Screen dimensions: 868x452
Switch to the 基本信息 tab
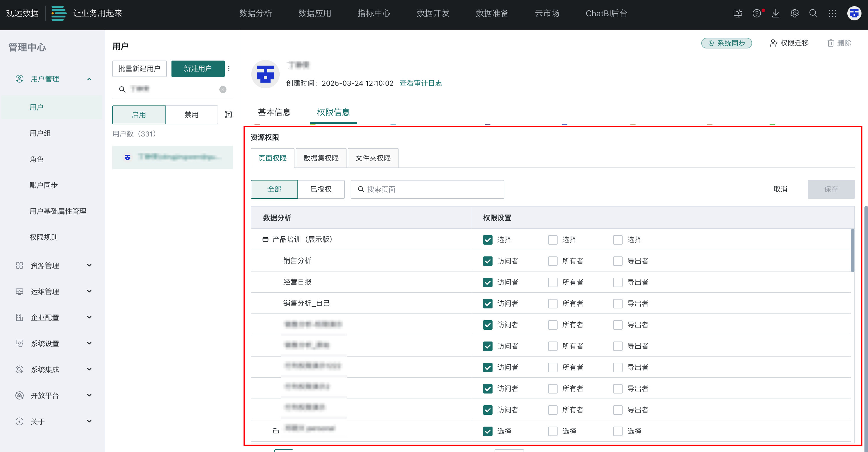[274, 112]
